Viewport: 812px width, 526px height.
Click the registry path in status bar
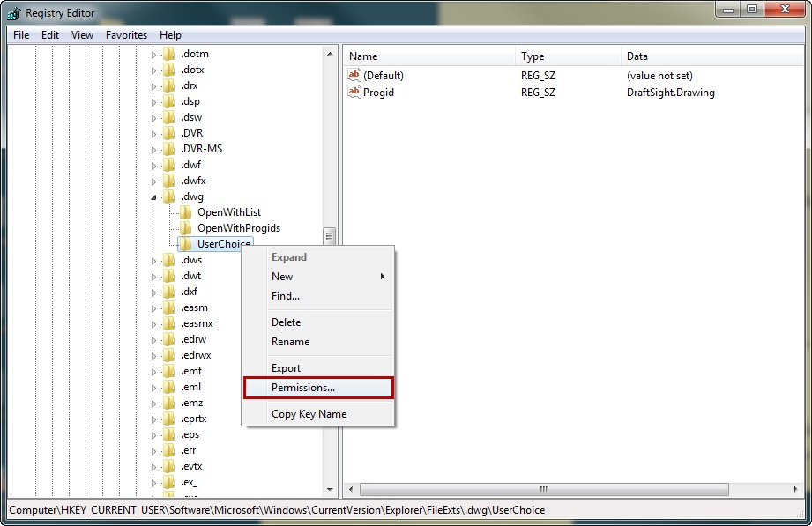[277, 510]
